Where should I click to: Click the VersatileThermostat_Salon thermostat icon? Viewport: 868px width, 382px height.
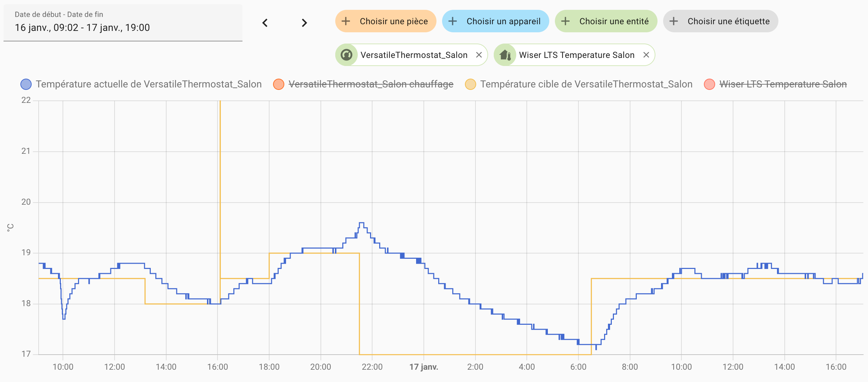[346, 55]
